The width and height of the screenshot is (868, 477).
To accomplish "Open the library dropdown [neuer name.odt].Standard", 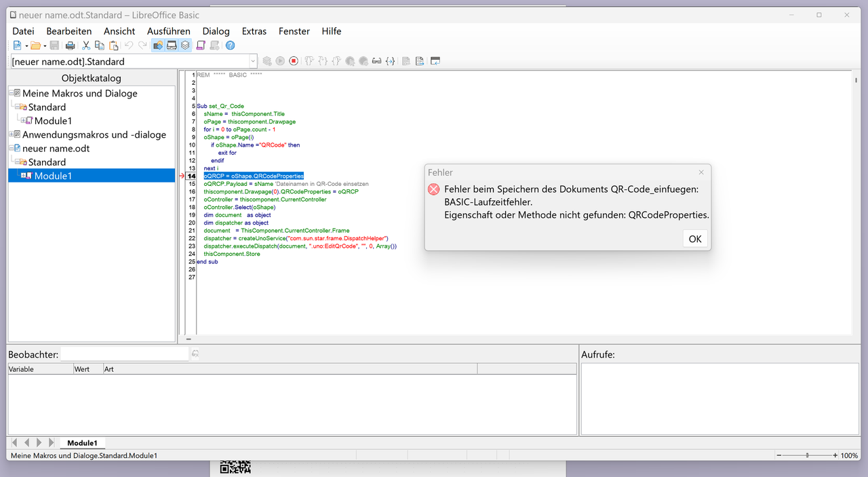I will 134,61.
